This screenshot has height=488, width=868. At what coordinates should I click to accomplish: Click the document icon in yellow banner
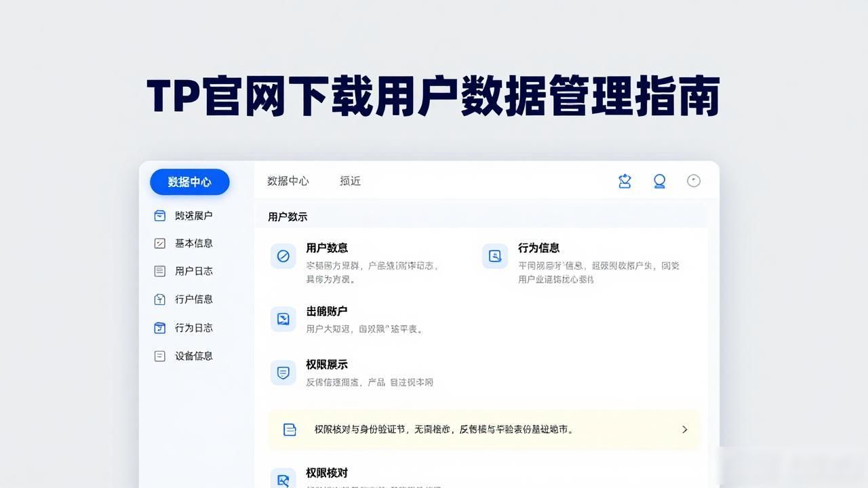pos(290,429)
